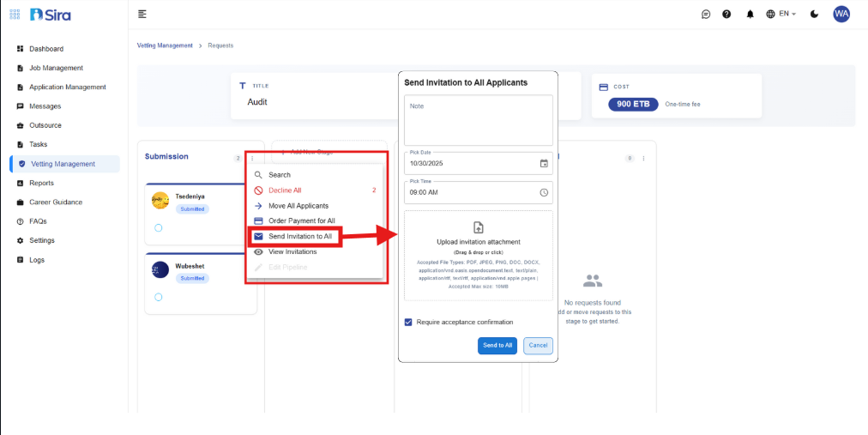Open the WA user avatar menu

(841, 15)
